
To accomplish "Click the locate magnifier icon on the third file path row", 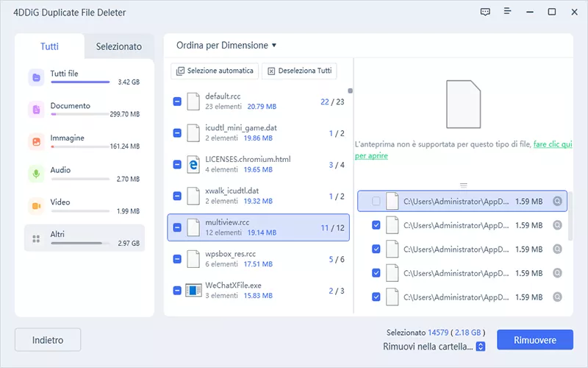I will coord(558,250).
